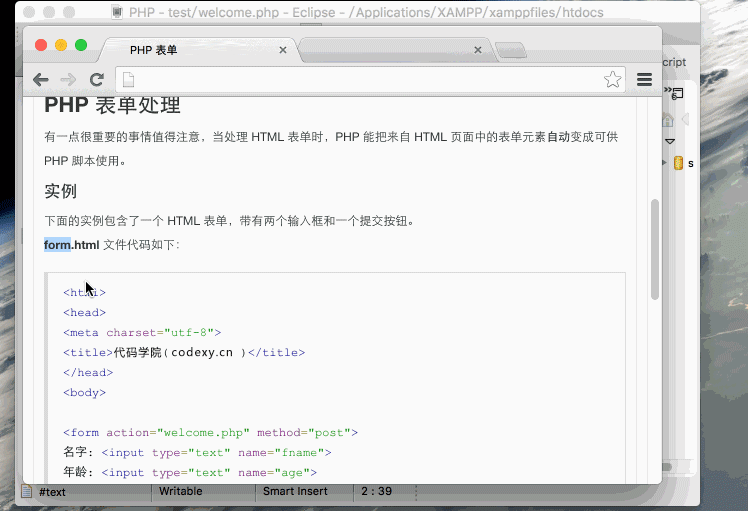Switch to the PHP 表单 tab
The image size is (748, 511).
[x=200, y=50]
